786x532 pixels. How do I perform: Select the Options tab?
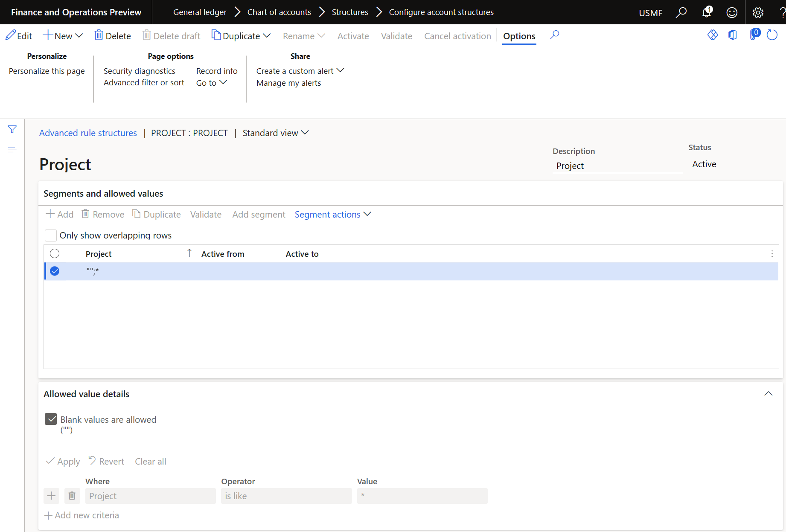coord(519,36)
